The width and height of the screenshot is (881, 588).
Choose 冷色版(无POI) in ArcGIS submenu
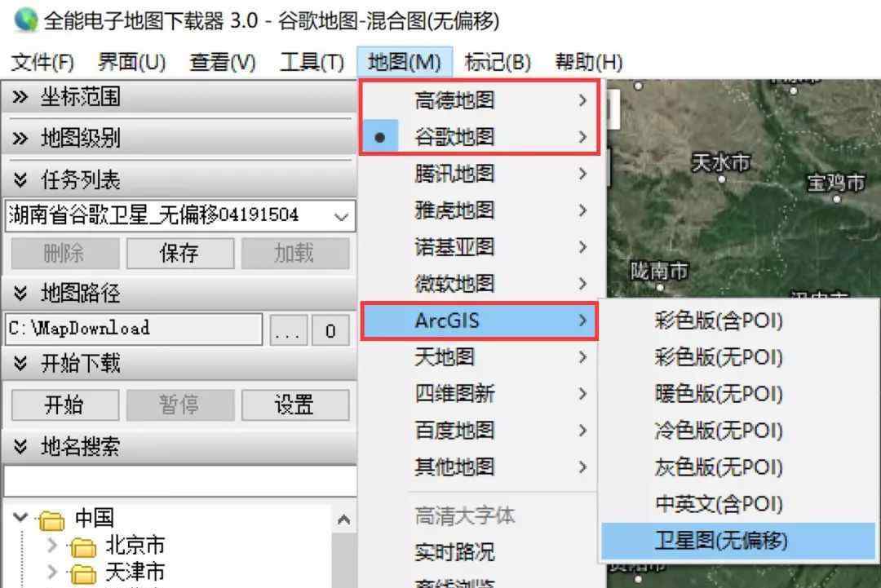(738, 431)
